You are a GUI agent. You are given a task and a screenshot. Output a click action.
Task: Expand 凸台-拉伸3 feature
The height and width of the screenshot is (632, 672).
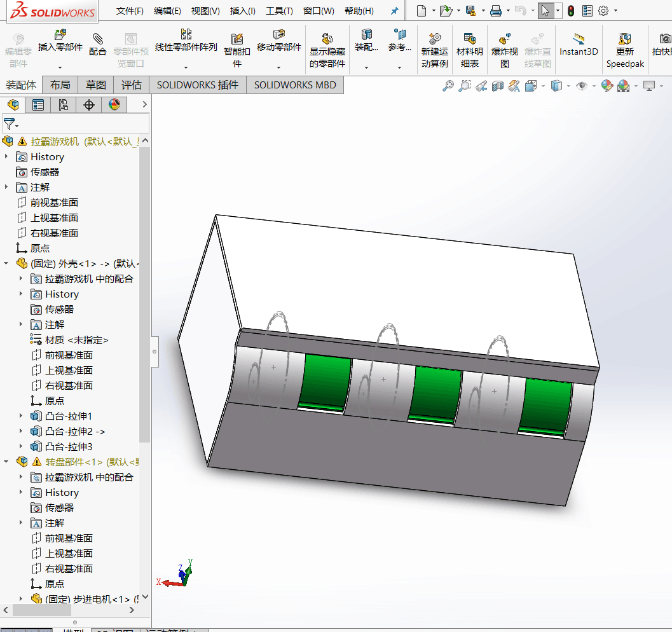coord(21,446)
